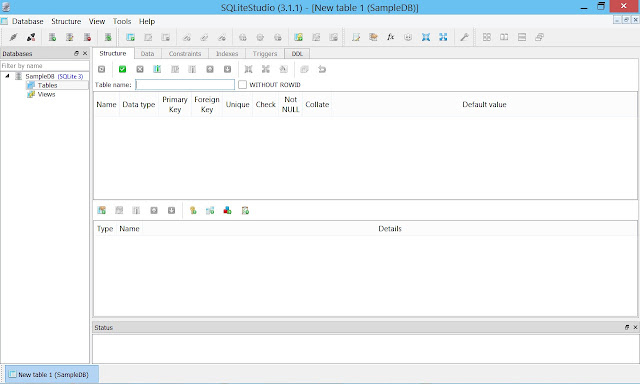Select the Tables tree node
The height and width of the screenshot is (384, 640).
[47, 85]
